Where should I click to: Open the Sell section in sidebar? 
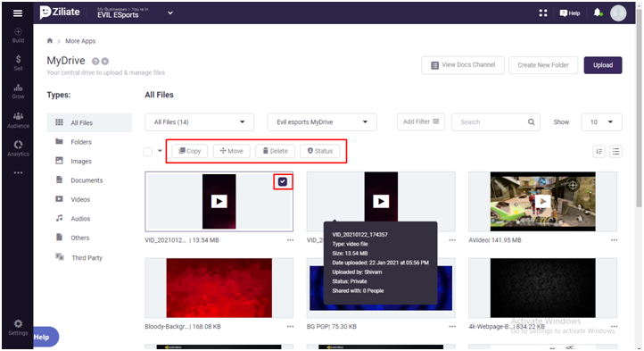[x=18, y=63]
